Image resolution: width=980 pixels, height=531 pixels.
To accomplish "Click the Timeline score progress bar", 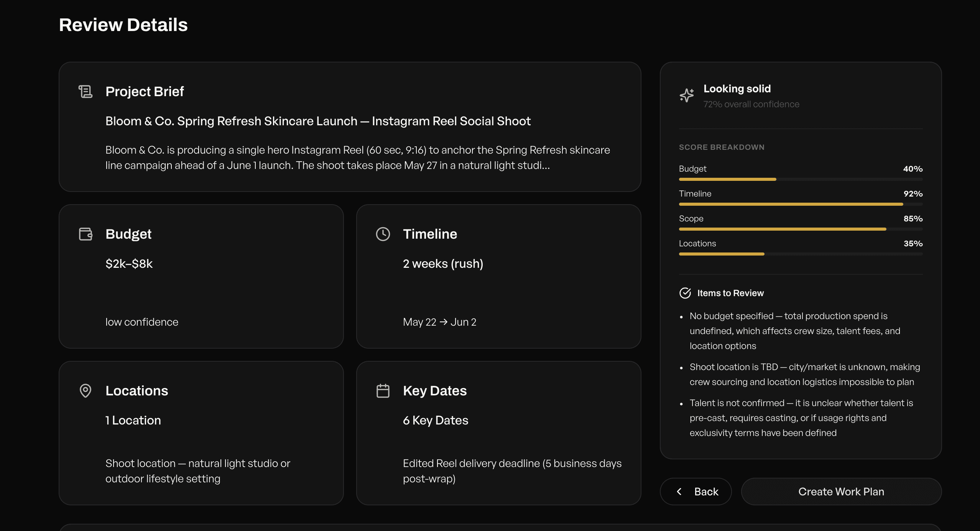I will (801, 204).
